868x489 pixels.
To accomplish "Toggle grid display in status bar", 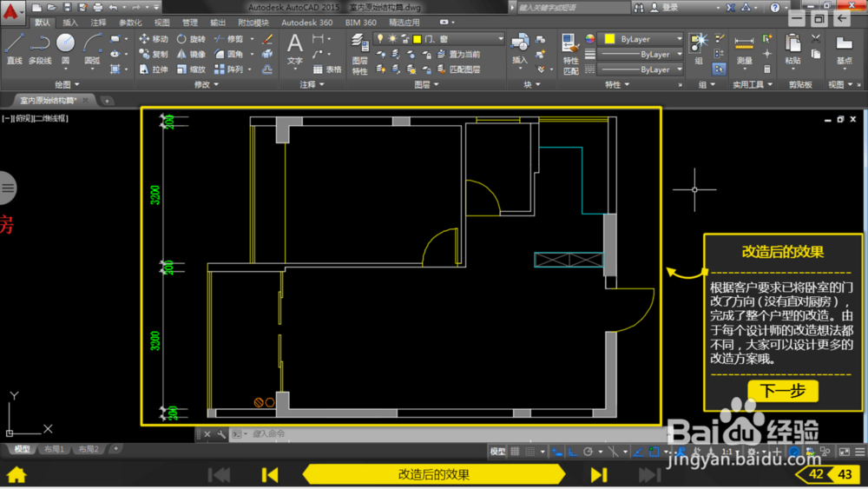I will tap(515, 452).
